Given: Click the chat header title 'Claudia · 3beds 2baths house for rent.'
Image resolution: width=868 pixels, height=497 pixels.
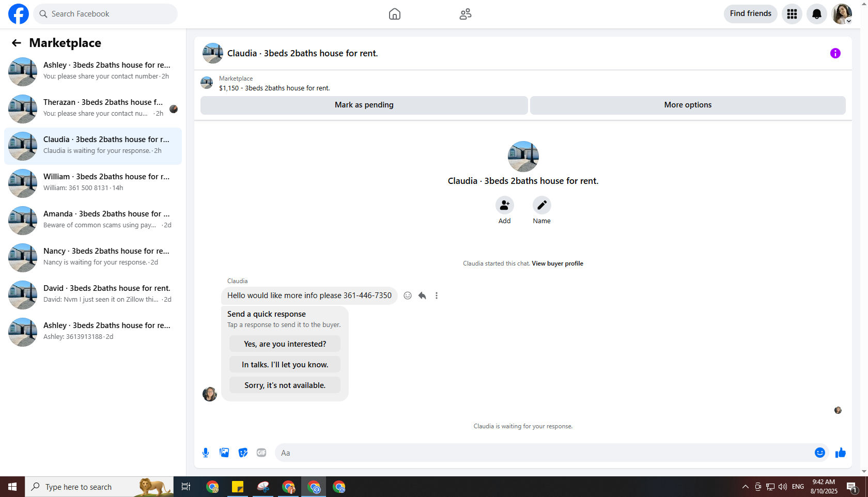Looking at the screenshot, I should [x=303, y=53].
